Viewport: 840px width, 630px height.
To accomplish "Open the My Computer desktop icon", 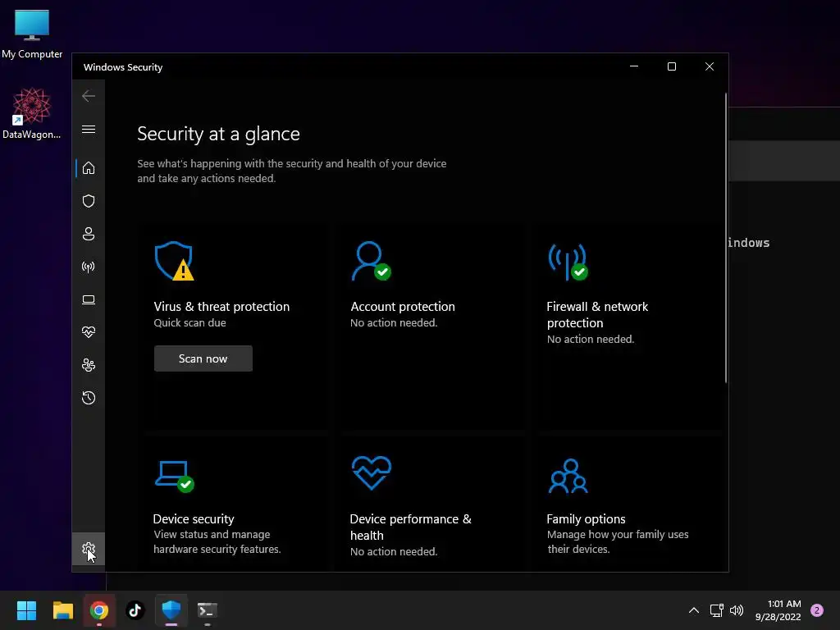I will [32, 34].
